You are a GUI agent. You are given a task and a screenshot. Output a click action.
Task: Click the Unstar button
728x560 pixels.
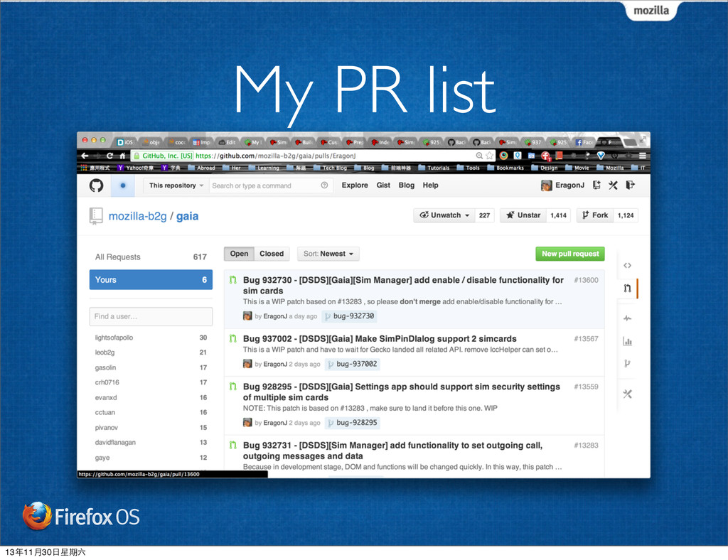pyautogui.click(x=523, y=215)
